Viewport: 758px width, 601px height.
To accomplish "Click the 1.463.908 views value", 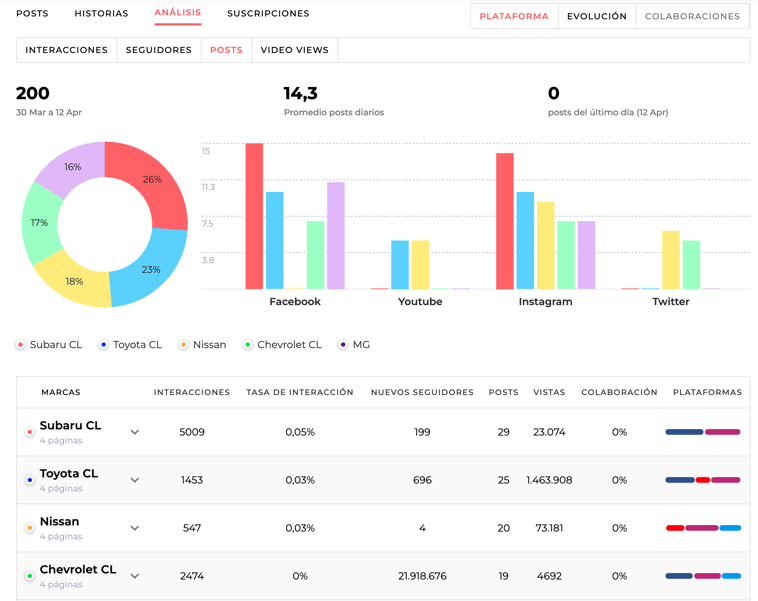I will [549, 480].
